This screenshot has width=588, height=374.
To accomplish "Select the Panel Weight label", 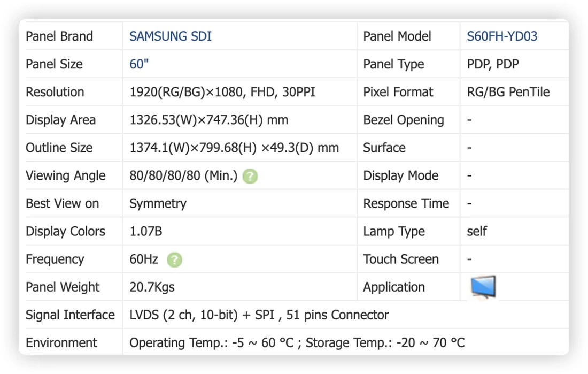I will (x=63, y=287).
